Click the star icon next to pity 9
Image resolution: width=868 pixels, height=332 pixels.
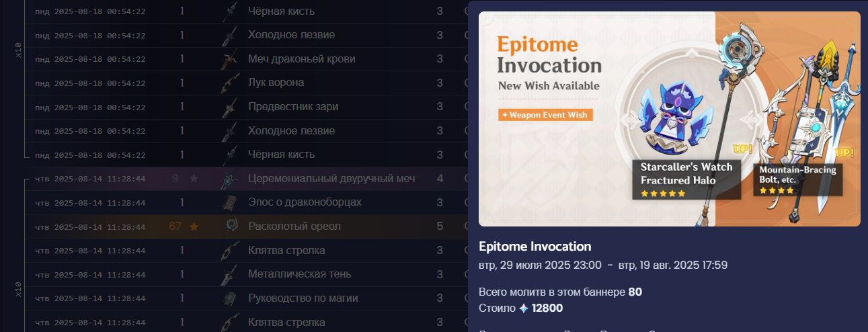194,179
